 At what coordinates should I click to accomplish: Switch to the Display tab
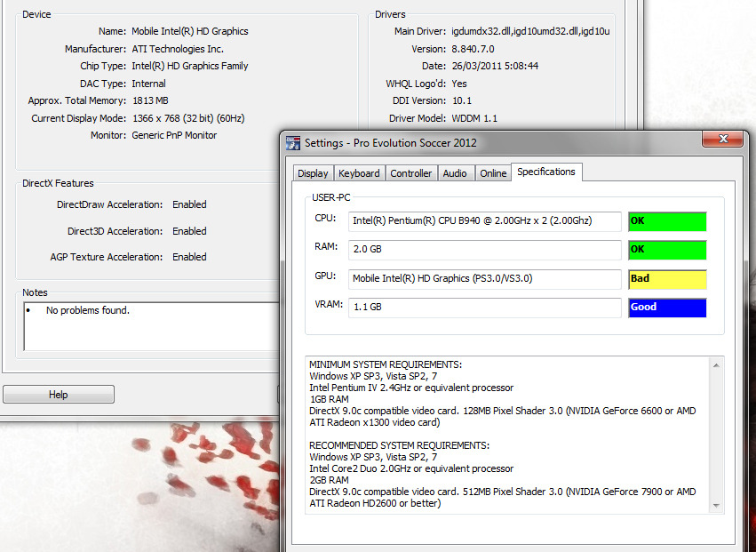[313, 173]
